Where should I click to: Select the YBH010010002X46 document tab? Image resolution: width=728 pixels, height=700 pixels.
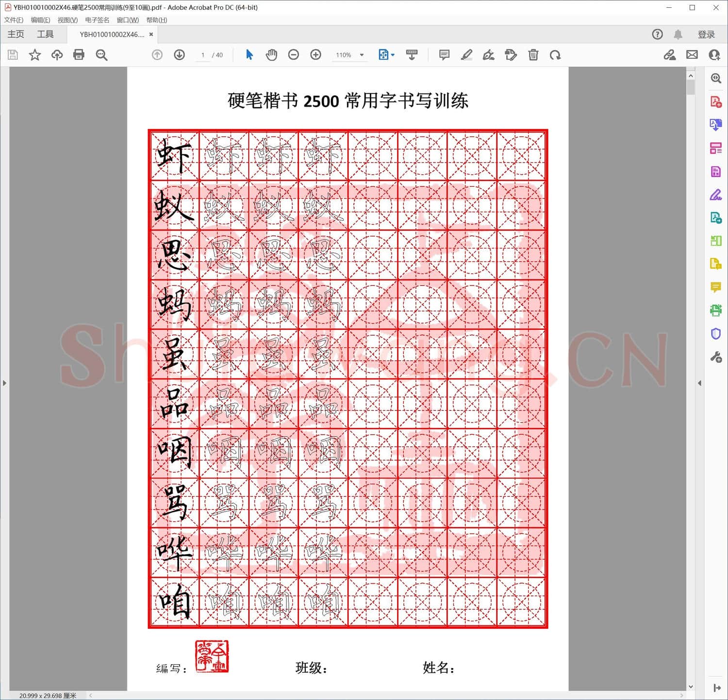(x=112, y=34)
